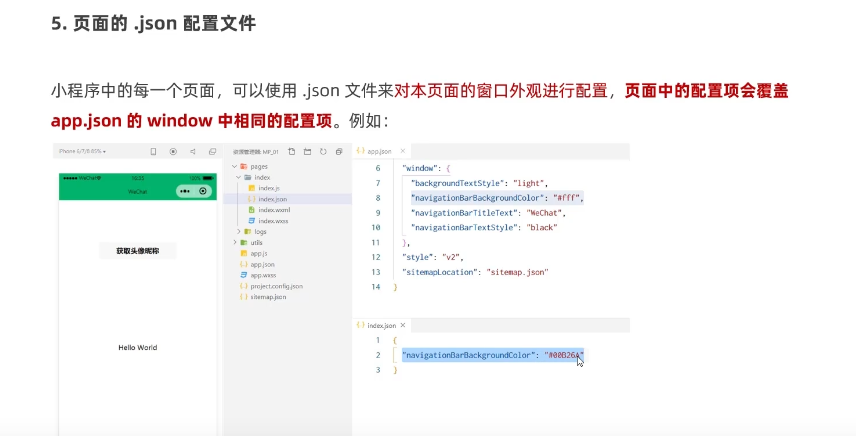Open index.wxml in the file tree
This screenshot has width=856, height=436.
274,210
